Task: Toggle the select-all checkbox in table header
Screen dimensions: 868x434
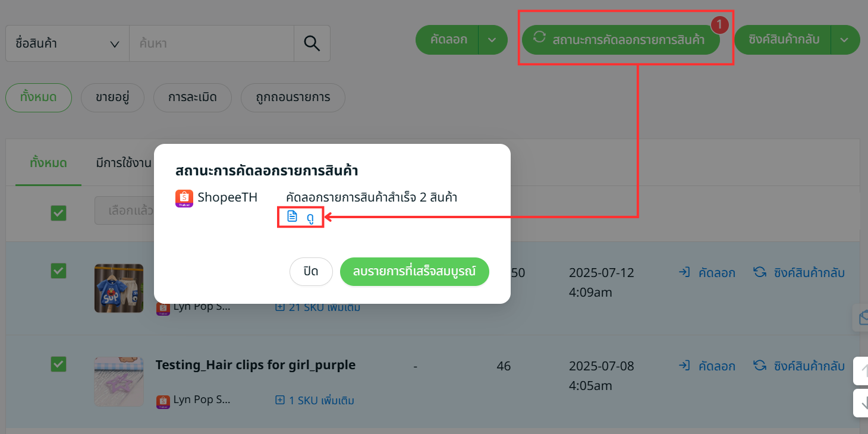Action: coord(58,213)
